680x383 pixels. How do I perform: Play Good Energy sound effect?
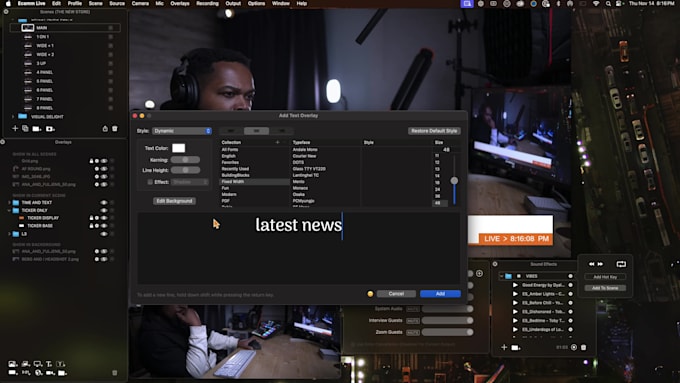515,285
